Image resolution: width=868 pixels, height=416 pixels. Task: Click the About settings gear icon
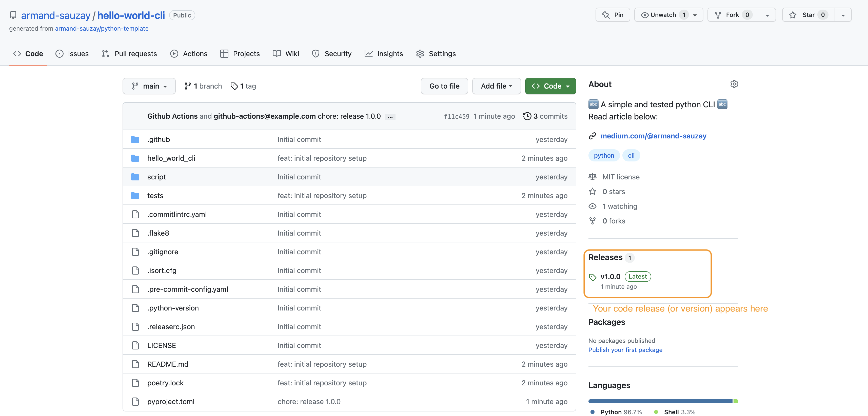tap(734, 84)
